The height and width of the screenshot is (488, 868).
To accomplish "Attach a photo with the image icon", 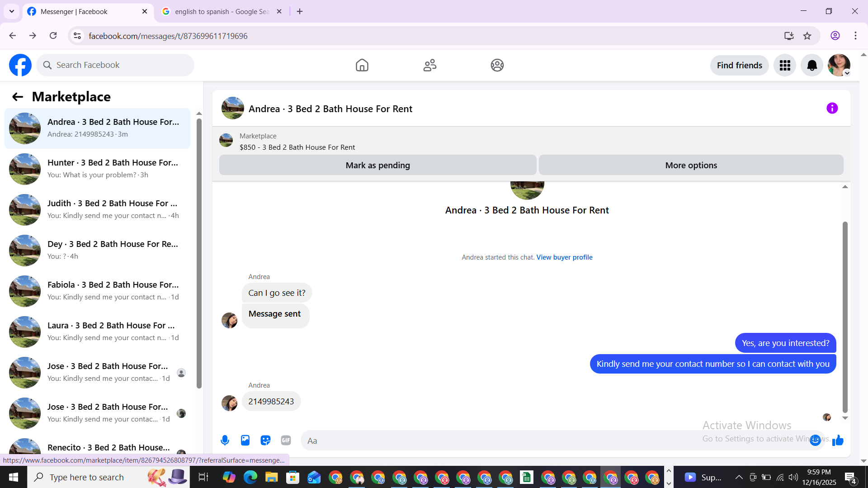I will coord(245,440).
